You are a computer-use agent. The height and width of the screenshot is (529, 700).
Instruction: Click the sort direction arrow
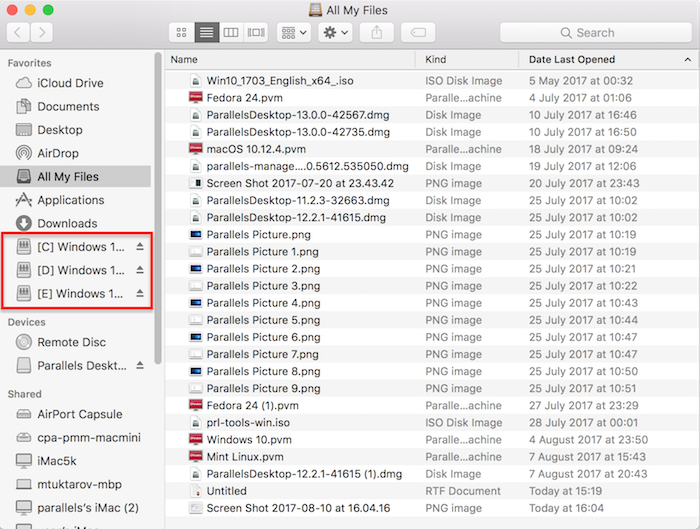pyautogui.click(x=688, y=59)
